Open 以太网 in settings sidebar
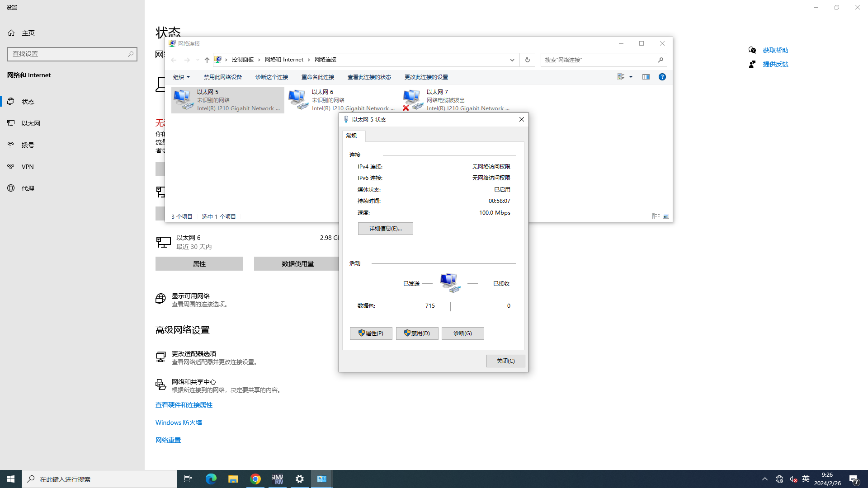 [31, 123]
